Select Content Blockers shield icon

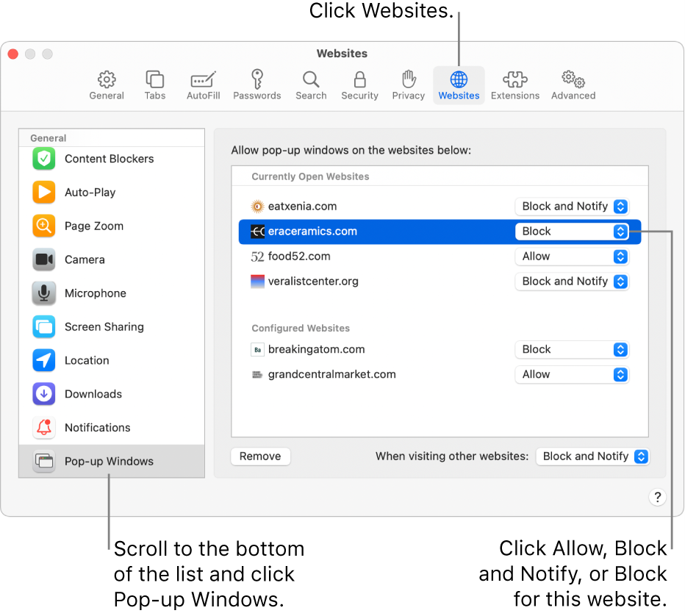point(43,159)
